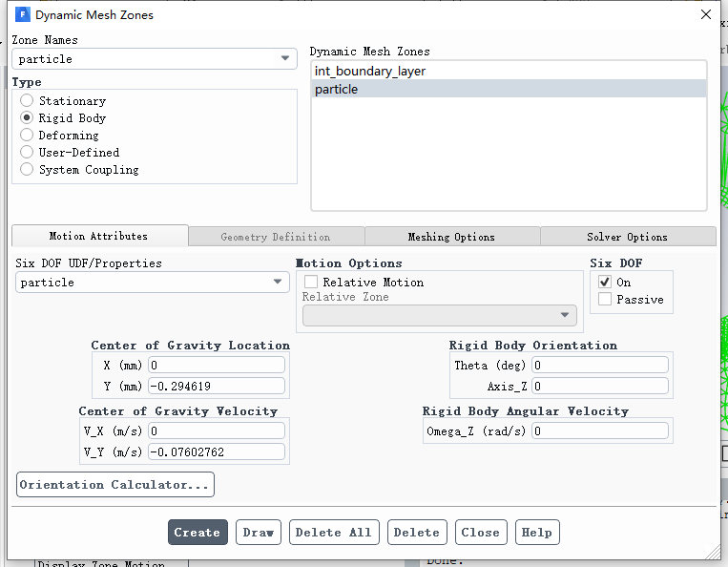
Task: Switch to the Meshing Options tab
Action: [x=451, y=237]
